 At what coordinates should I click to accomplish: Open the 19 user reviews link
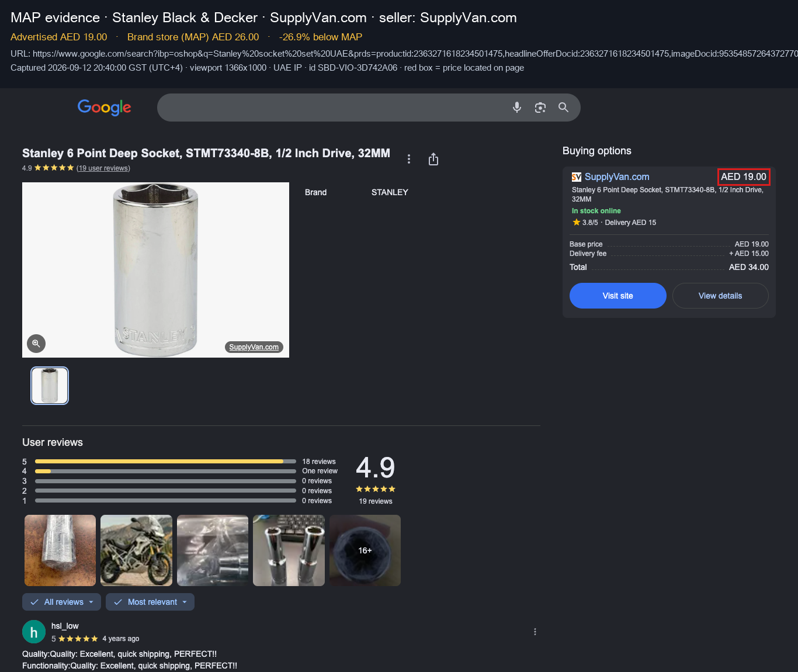pos(103,168)
